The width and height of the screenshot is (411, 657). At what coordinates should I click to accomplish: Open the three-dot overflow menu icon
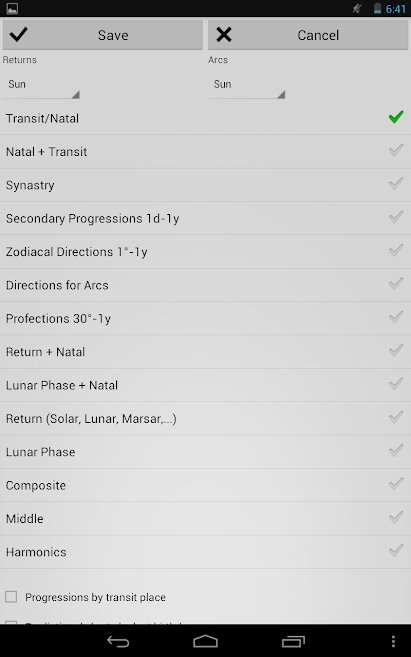[x=393, y=641]
